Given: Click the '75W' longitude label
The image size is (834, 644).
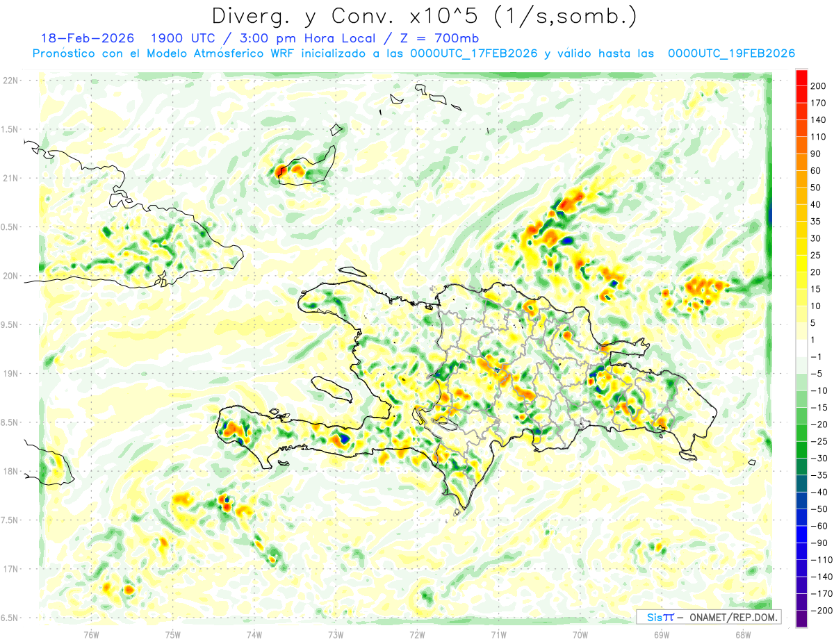Looking at the screenshot, I should pyautogui.click(x=173, y=635).
